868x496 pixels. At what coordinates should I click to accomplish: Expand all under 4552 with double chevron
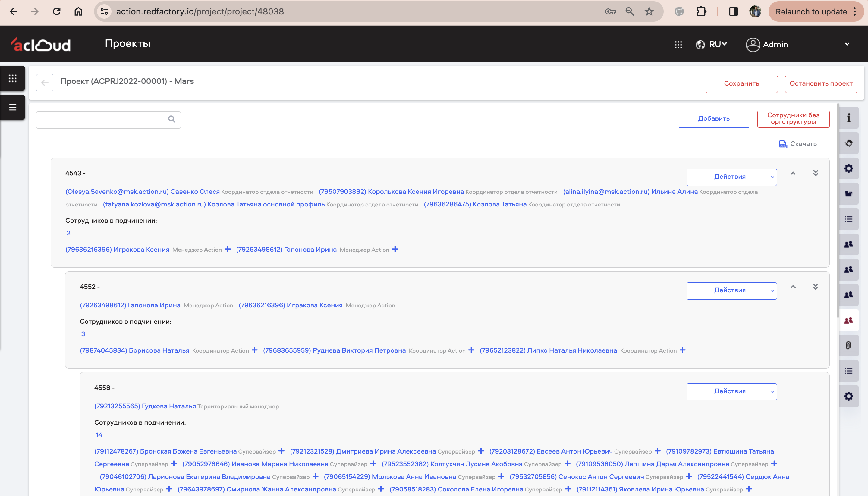click(816, 287)
